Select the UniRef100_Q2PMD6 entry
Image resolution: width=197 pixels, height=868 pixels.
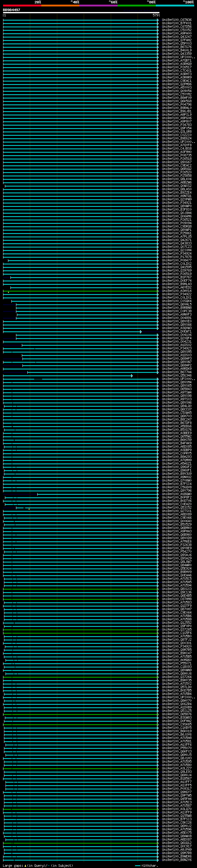coord(177,84)
